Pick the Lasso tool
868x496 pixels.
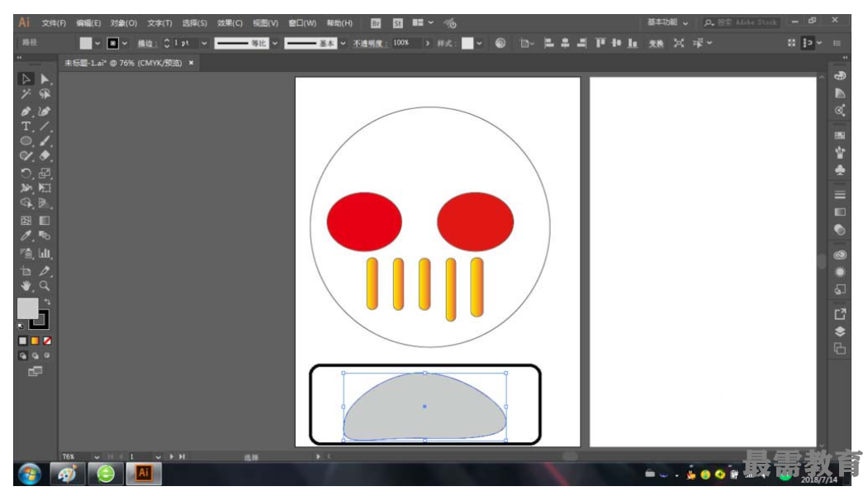45,94
